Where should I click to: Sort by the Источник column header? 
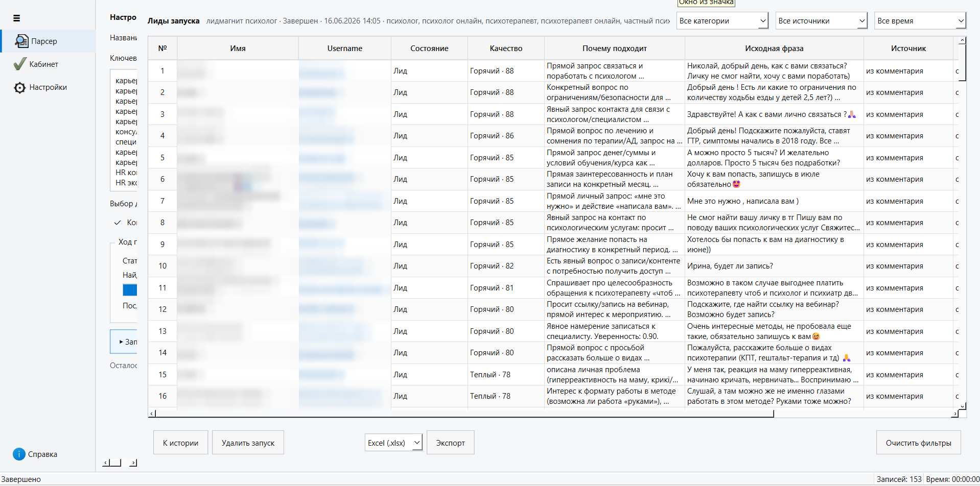(x=908, y=48)
